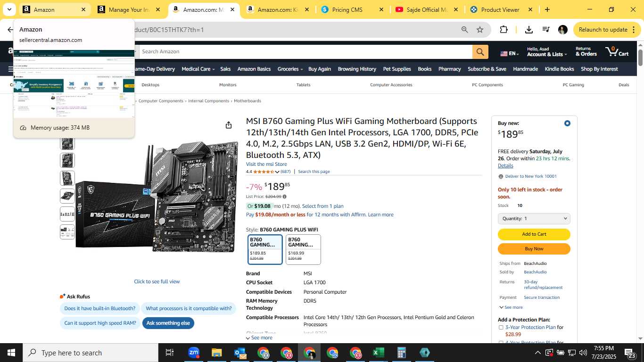
Task: Click the Buy Now button
Action: 534,249
